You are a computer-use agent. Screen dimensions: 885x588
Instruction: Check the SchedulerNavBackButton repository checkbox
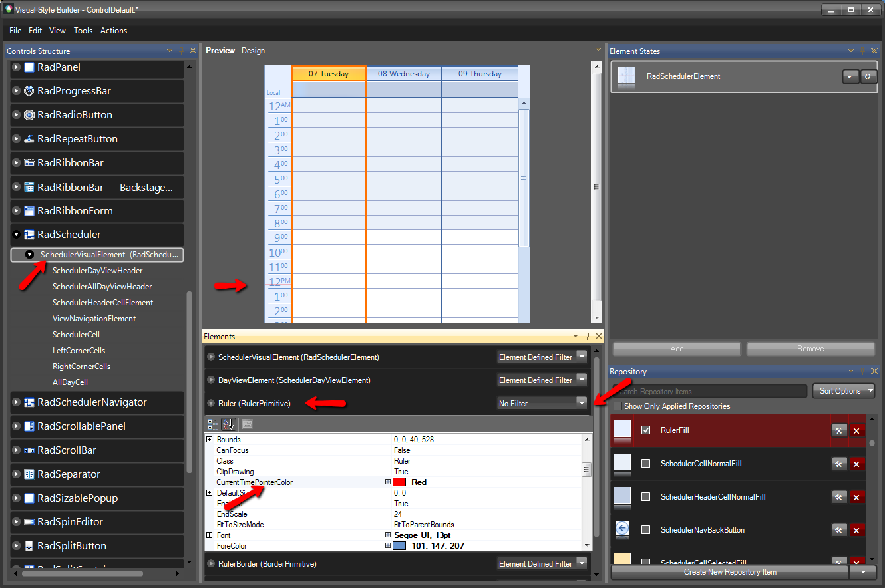pos(645,530)
